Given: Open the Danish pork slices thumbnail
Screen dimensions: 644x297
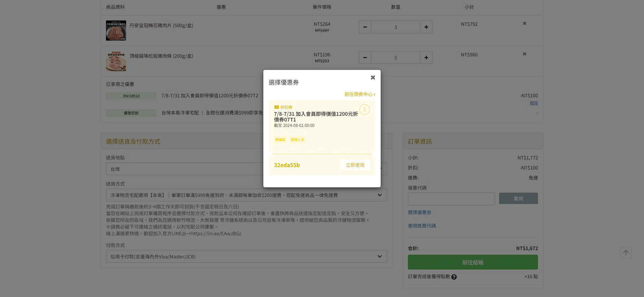Looking at the screenshot, I should coord(116,31).
